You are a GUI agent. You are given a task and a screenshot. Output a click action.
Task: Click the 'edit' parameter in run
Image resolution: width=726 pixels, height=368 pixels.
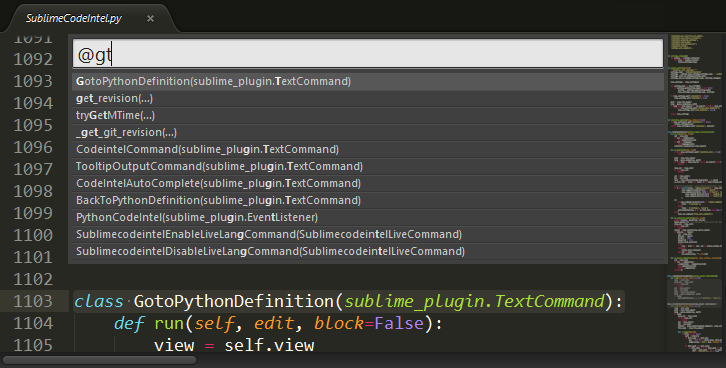(274, 323)
